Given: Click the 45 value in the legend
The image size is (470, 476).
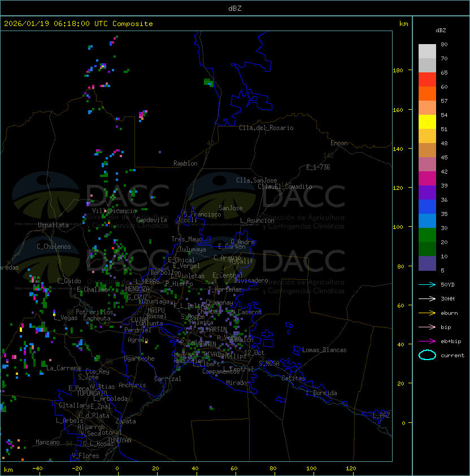Looking at the screenshot, I should coord(444,158).
